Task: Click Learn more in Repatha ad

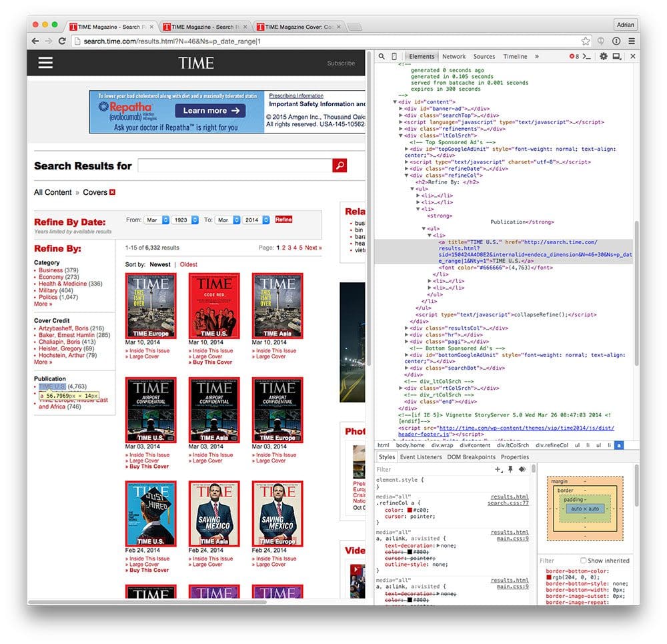Action: pyautogui.click(x=211, y=111)
